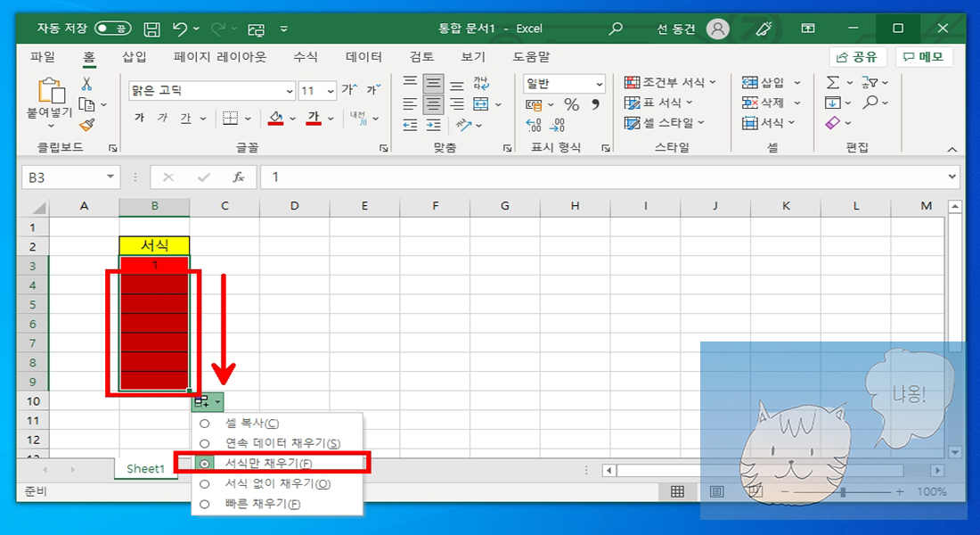This screenshot has height=535, width=980.
Task: Click the Find and Select magnifier
Action: (870, 102)
